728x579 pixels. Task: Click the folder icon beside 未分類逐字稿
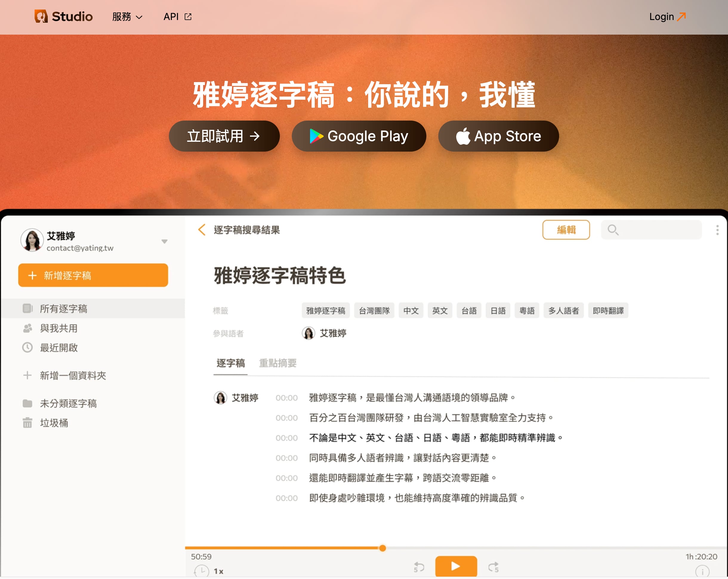coord(27,403)
